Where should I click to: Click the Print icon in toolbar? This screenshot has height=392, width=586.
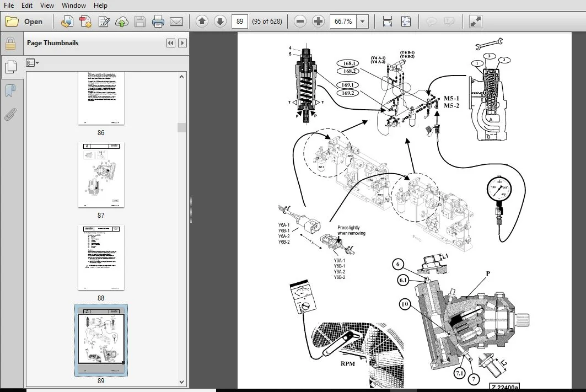click(x=158, y=22)
